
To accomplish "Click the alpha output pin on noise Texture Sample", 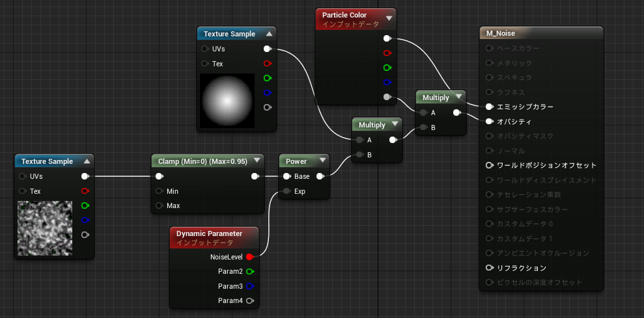I will (85, 235).
